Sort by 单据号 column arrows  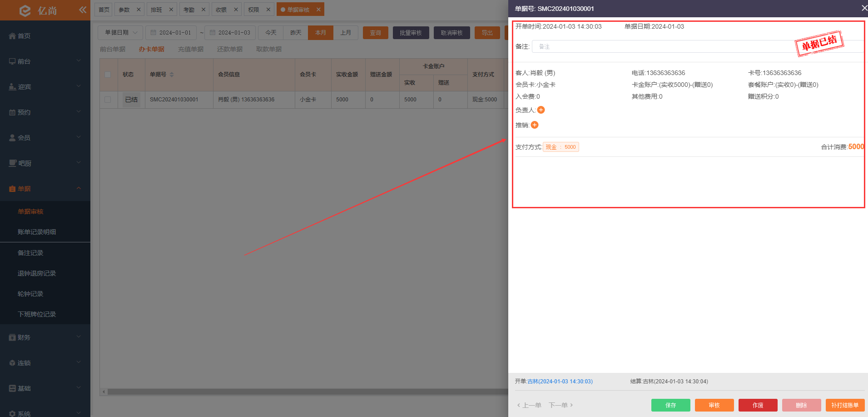172,75
